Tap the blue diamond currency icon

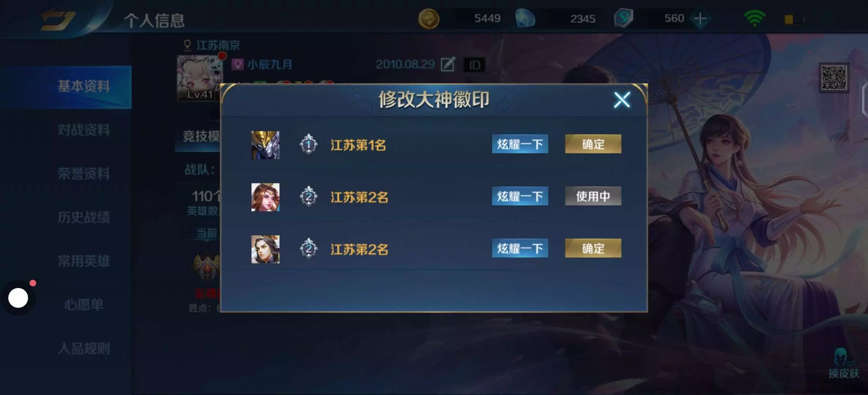pos(525,19)
